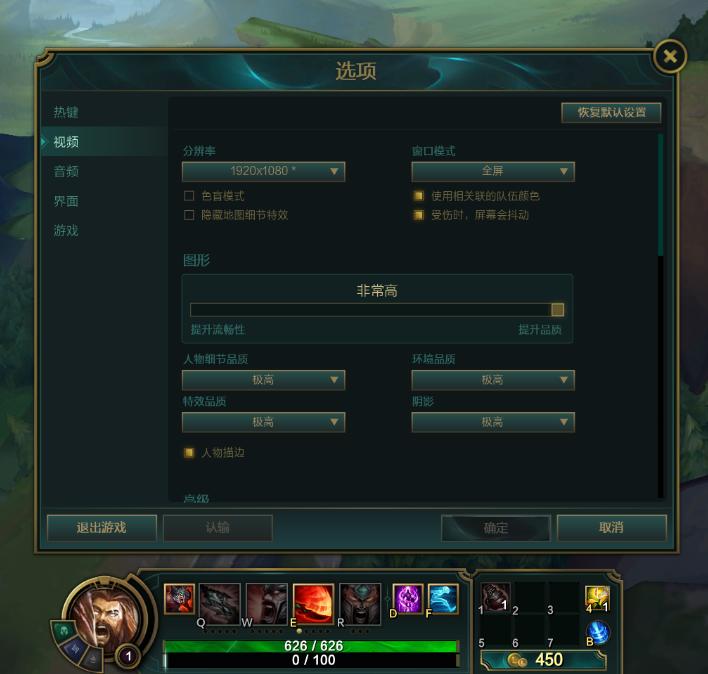
Task: Click the Q ability icon
Action: (x=219, y=603)
